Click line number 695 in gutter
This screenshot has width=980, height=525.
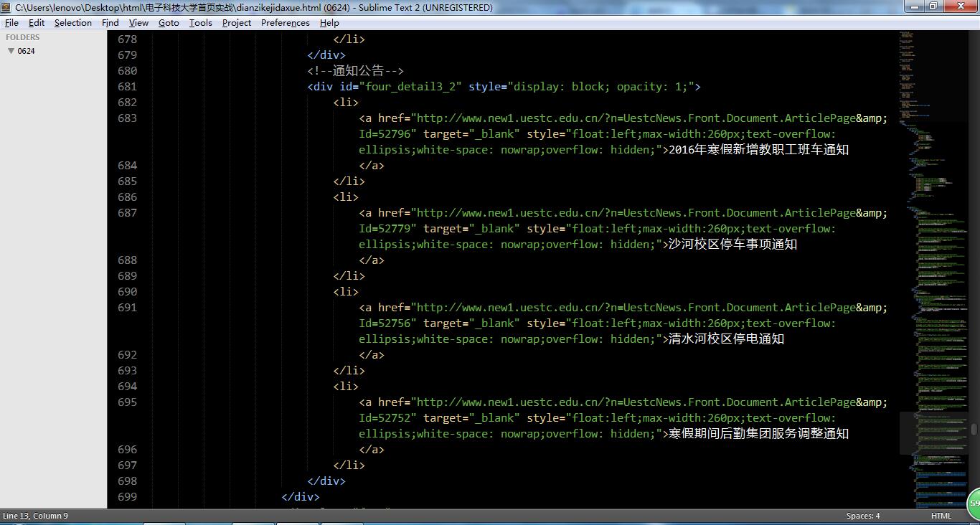127,402
